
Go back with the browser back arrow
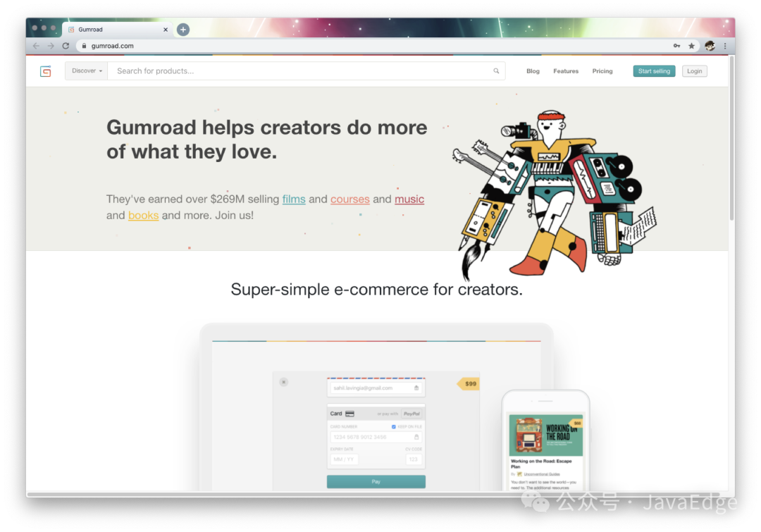coord(36,46)
